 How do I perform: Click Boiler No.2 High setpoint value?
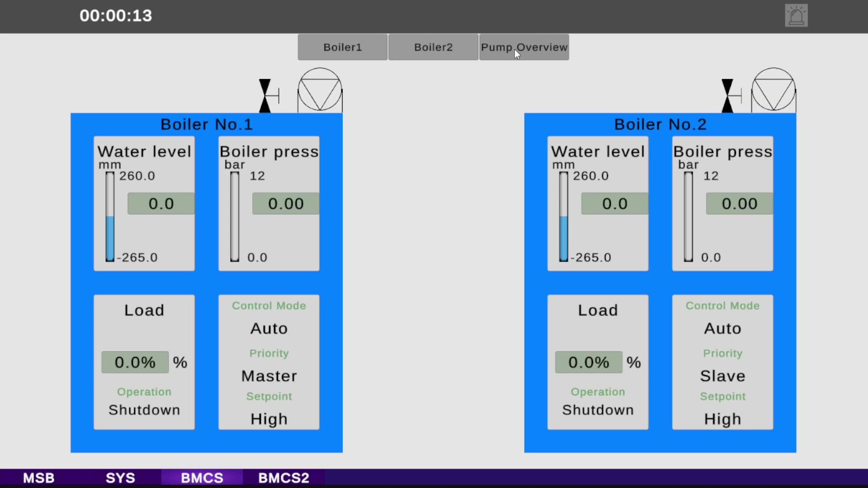(722, 419)
